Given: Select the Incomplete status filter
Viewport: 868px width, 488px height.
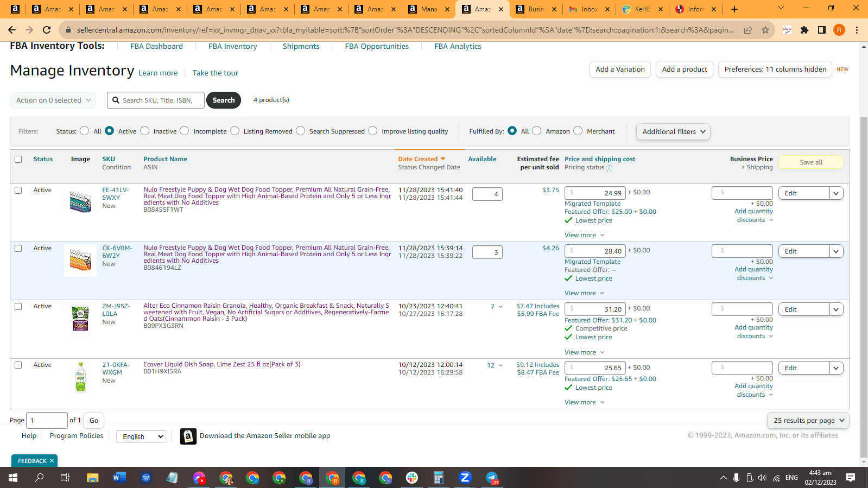Looking at the screenshot, I should pyautogui.click(x=185, y=131).
